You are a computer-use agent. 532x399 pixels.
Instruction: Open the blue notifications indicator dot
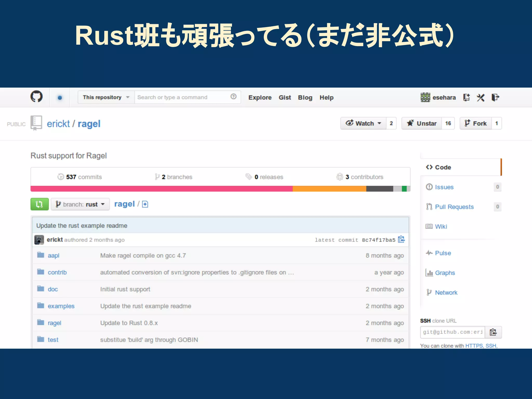[x=60, y=98]
